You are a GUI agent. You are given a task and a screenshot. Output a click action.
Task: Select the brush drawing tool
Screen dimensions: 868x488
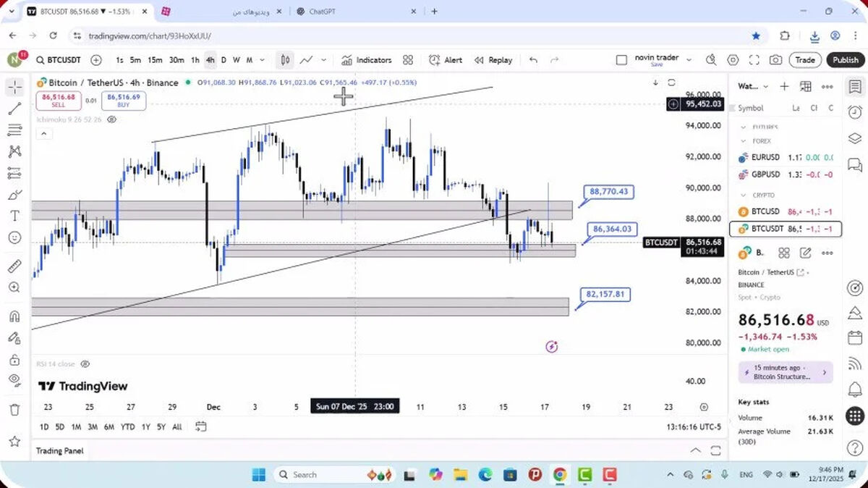(x=14, y=195)
